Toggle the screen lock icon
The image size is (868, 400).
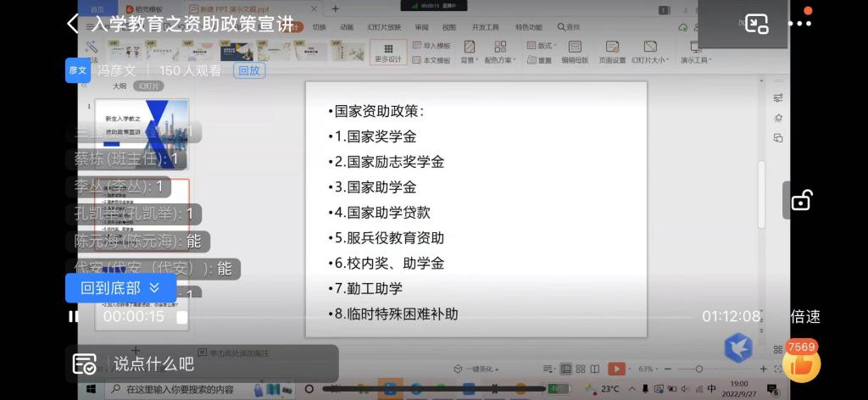pyautogui.click(x=801, y=200)
